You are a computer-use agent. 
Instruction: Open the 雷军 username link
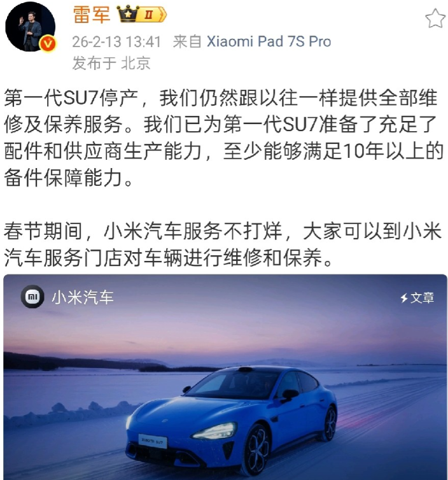click(92, 15)
